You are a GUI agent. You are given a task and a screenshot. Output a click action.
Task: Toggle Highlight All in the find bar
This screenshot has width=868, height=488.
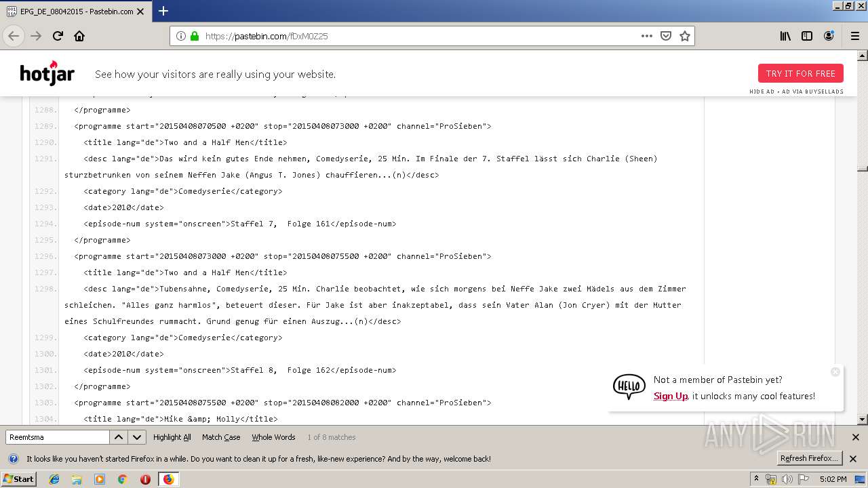(x=172, y=437)
